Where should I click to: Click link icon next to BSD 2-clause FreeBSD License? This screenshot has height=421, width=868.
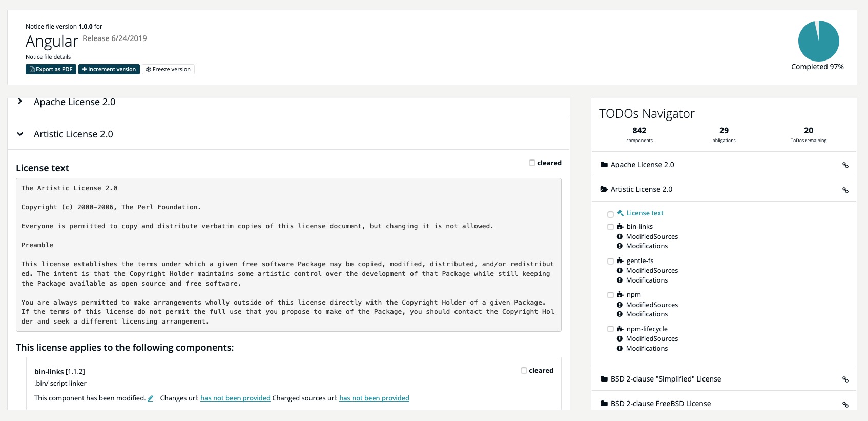coord(845,405)
